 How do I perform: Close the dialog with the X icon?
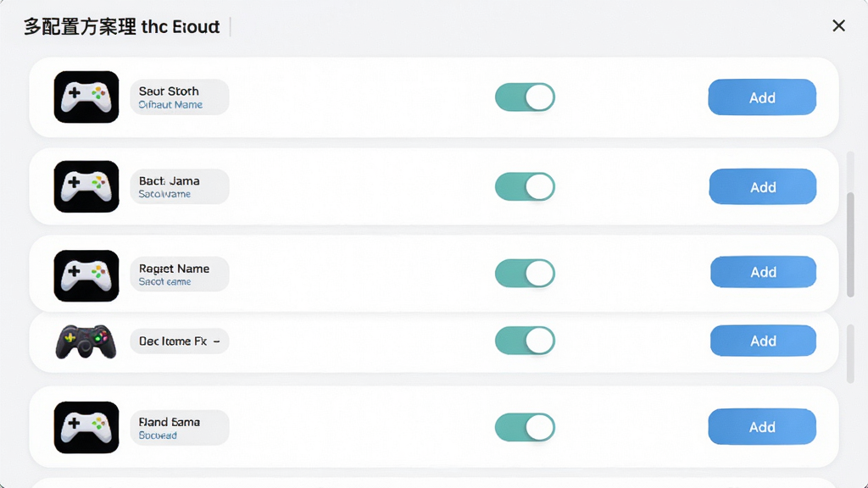pyautogui.click(x=838, y=25)
